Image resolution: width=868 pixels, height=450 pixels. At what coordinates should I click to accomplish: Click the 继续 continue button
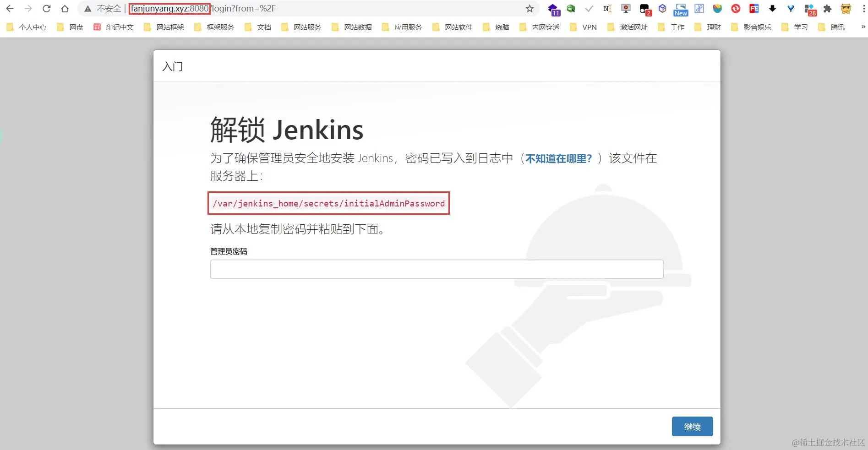click(692, 427)
